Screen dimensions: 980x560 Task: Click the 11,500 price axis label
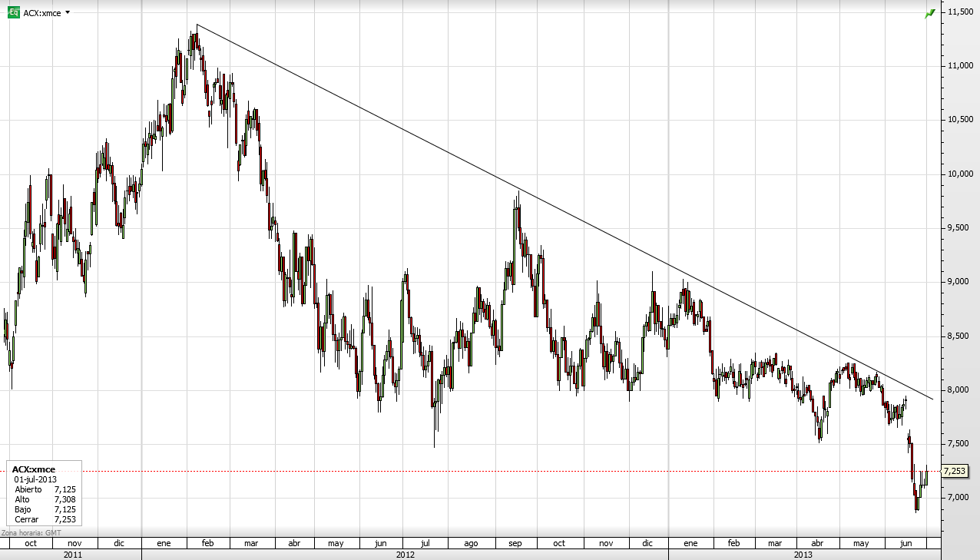(960, 12)
